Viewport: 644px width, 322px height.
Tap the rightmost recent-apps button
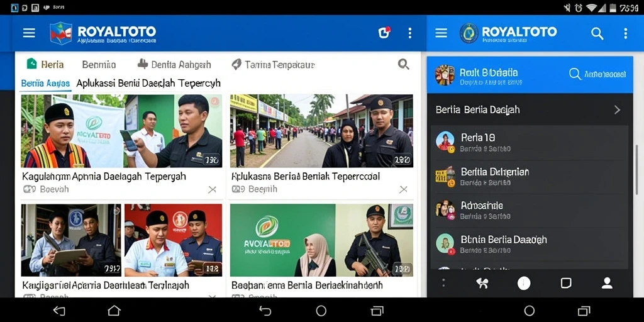(x=584, y=311)
